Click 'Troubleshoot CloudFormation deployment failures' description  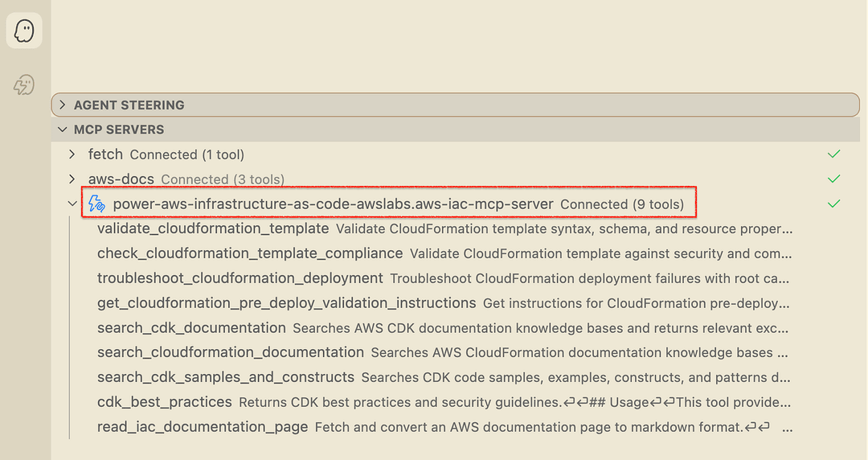tap(590, 278)
